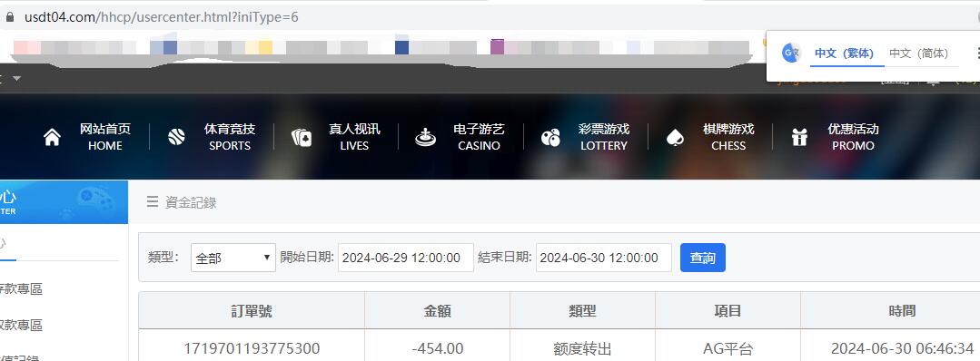Click the 項目 column header
Screen dimensions: 980x361
click(728, 310)
